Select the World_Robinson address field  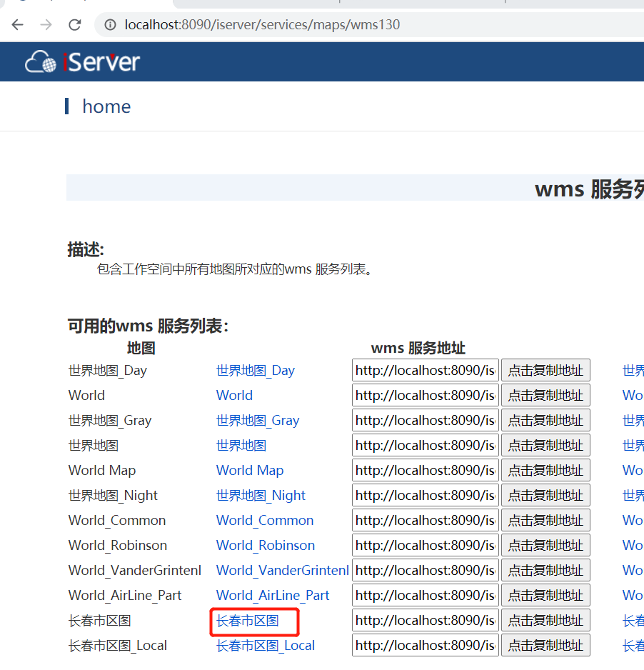click(426, 545)
